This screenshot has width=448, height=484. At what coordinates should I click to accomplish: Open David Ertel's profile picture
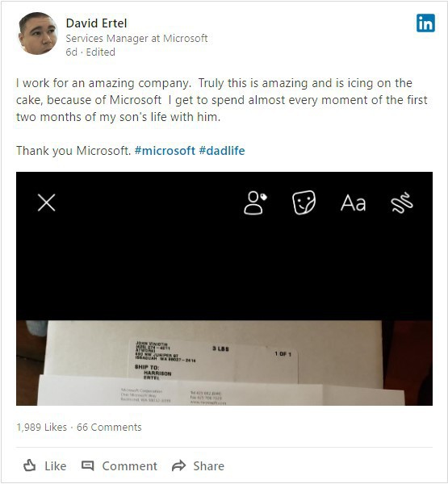(38, 33)
